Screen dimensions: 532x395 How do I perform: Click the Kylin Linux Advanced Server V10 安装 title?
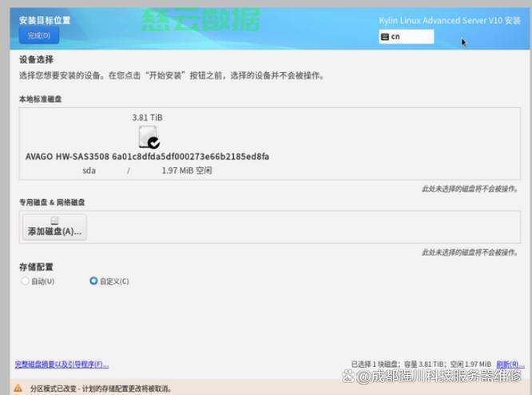pyautogui.click(x=450, y=20)
